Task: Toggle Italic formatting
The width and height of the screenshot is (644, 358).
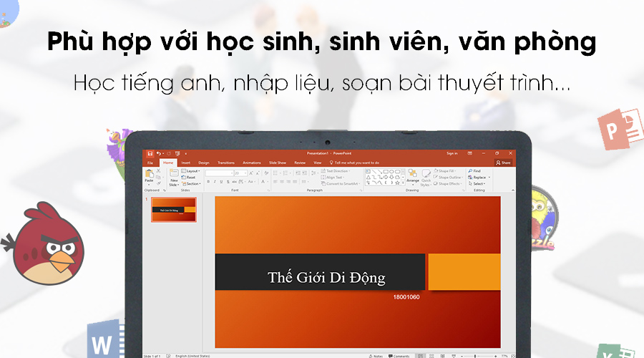Action: click(215, 182)
